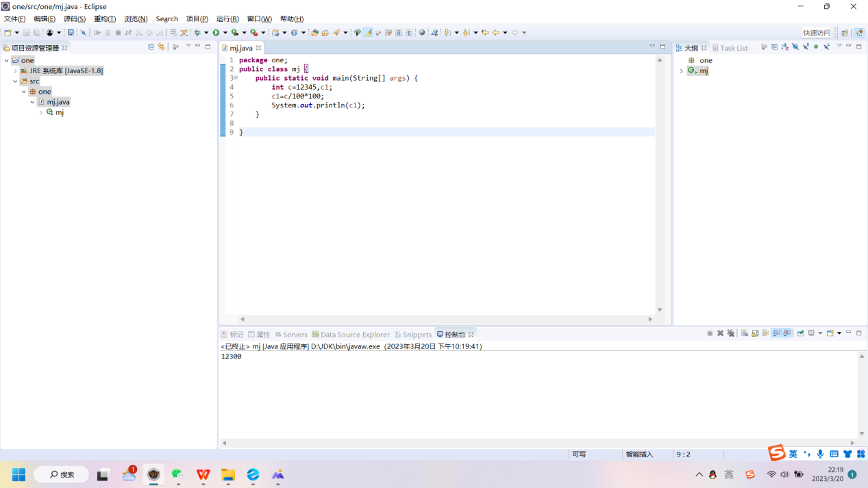The width and height of the screenshot is (868, 488).
Task: Click the Debug bug toolbar button
Action: (197, 32)
